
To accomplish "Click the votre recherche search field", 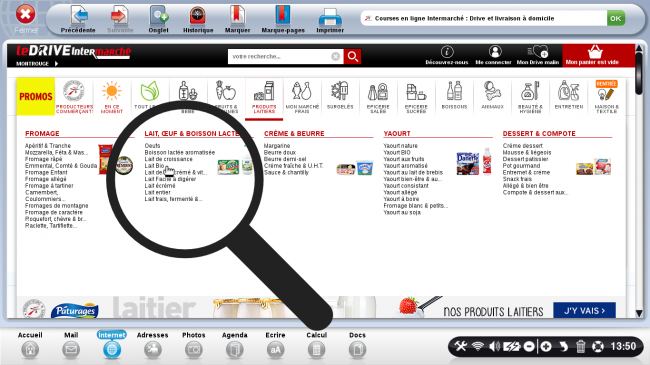I will 281,56.
